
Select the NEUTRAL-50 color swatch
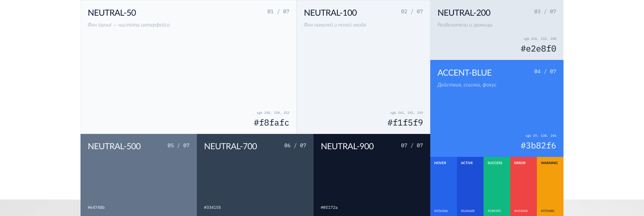click(x=188, y=67)
